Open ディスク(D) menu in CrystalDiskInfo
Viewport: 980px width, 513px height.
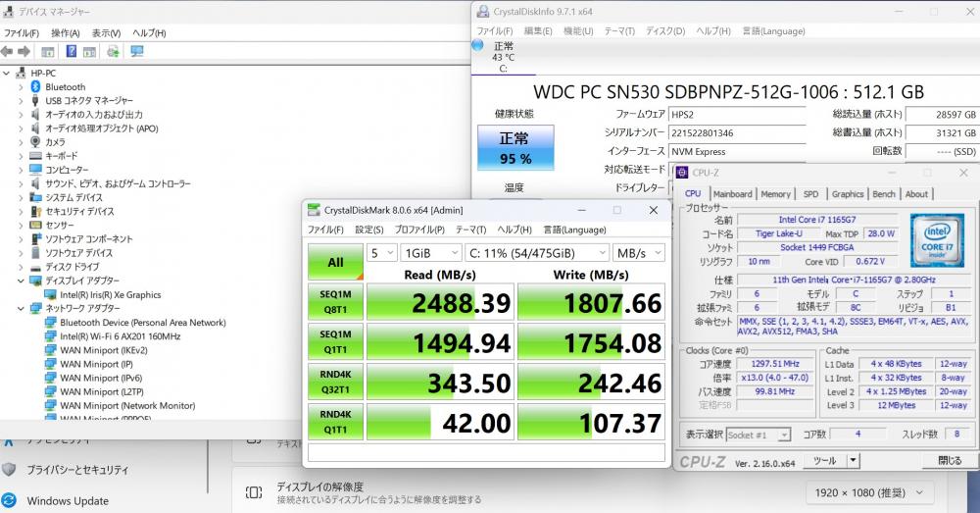tap(665, 30)
